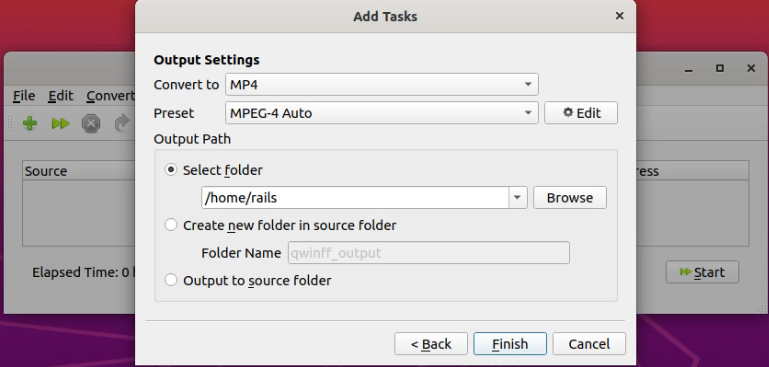Choose the Select folder radio option
769x367 pixels.
(x=171, y=170)
